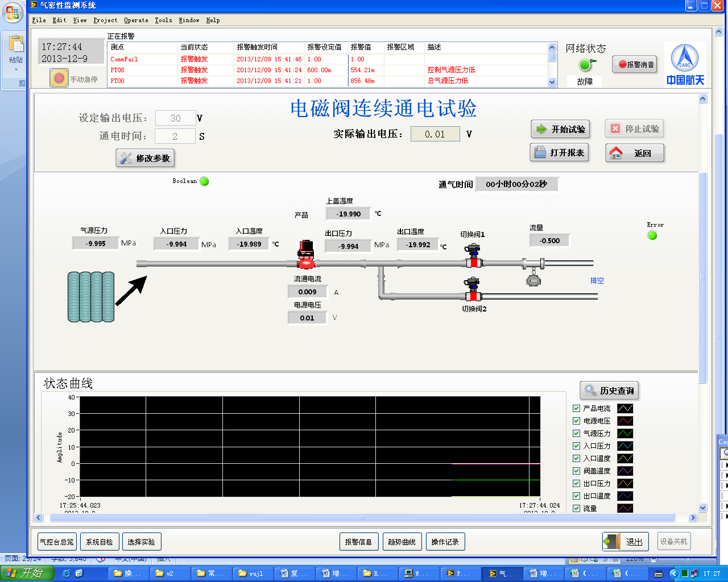Click the 历史查询 history query button
The height and width of the screenshot is (582, 728).
[x=609, y=390]
